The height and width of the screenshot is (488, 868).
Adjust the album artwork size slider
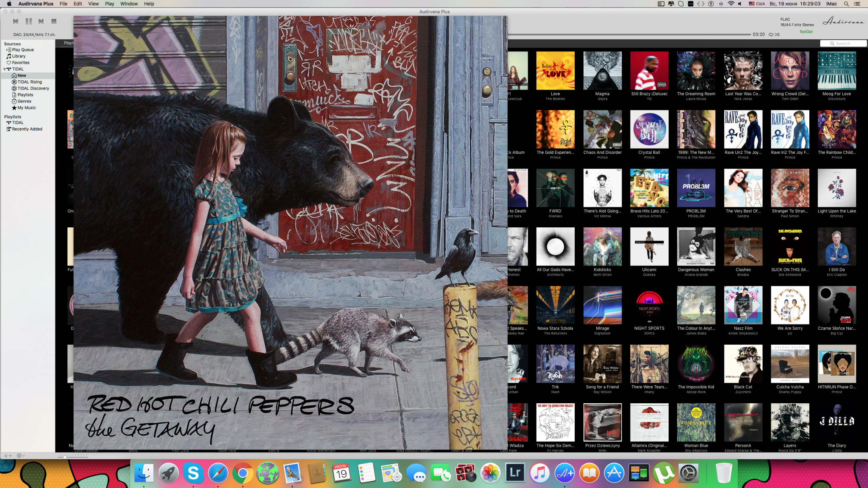coord(72,456)
